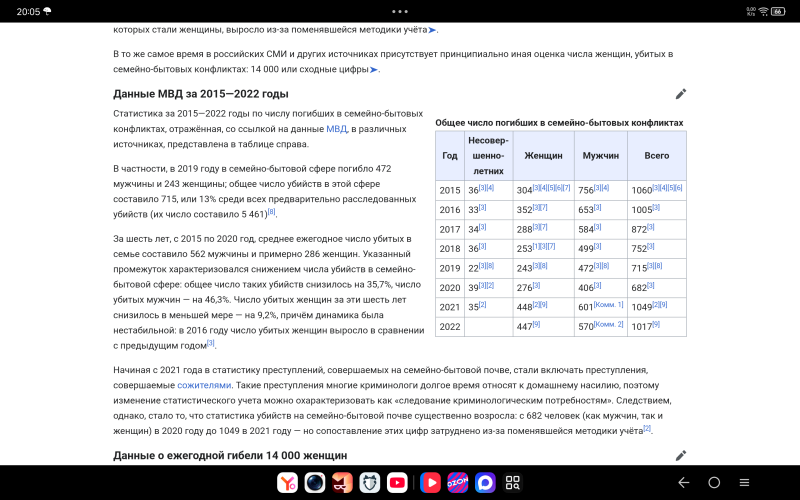Open footnote 'Комм. 1' in 2021 row
The image size is (800, 500).
(x=609, y=305)
